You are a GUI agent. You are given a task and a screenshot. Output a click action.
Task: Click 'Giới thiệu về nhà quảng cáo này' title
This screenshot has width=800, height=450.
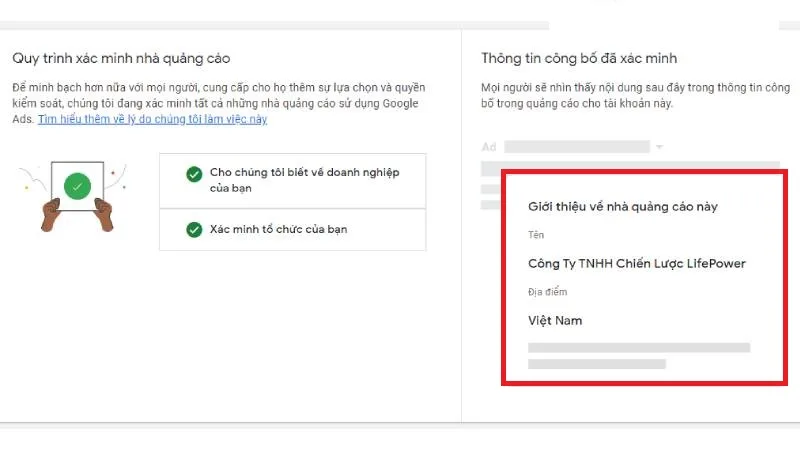(623, 207)
